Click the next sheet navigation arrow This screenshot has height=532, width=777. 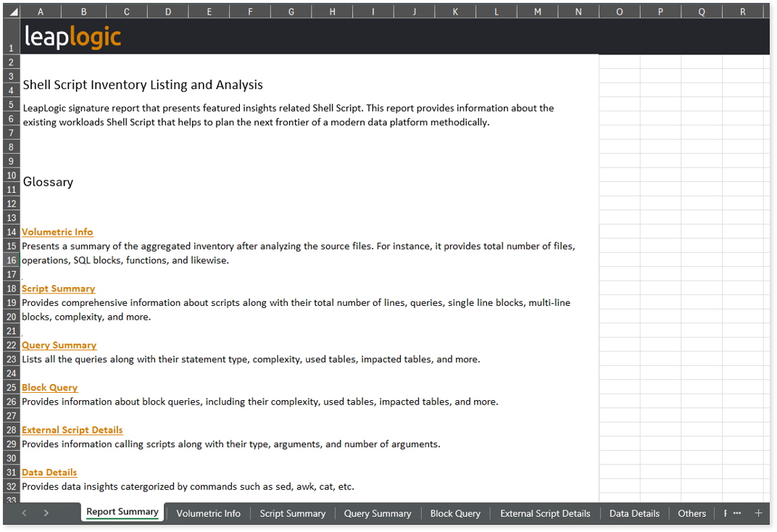coord(46,513)
